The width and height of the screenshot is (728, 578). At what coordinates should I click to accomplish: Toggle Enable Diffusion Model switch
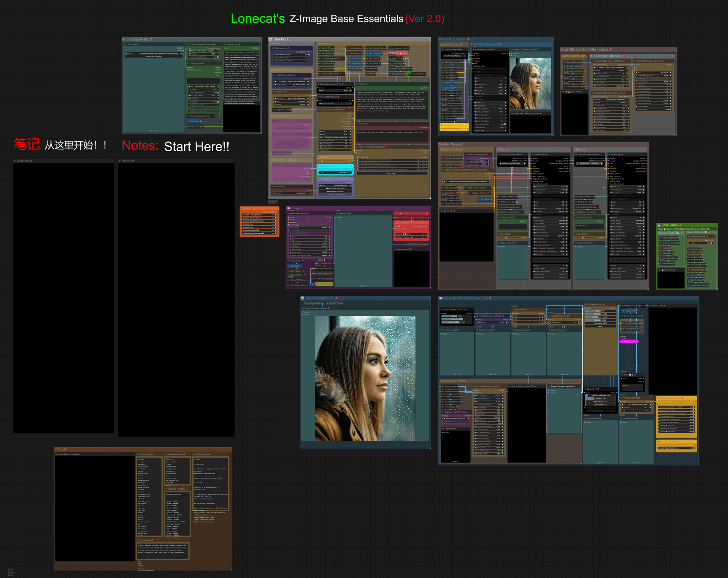309,55
